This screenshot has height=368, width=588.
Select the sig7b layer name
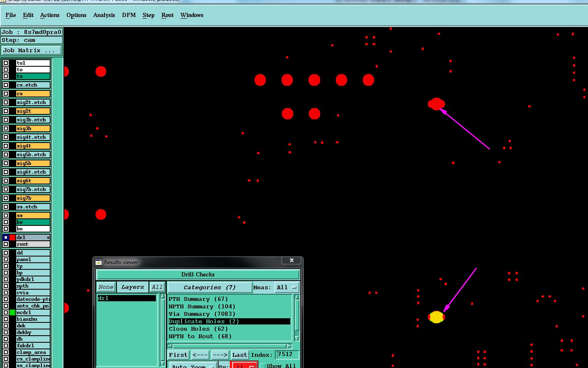tap(33, 198)
